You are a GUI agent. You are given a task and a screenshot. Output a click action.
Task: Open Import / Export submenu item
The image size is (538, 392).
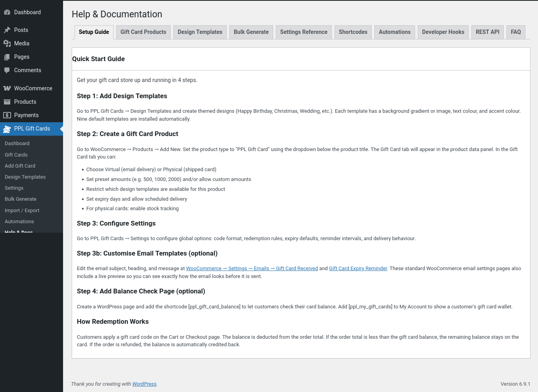click(22, 211)
